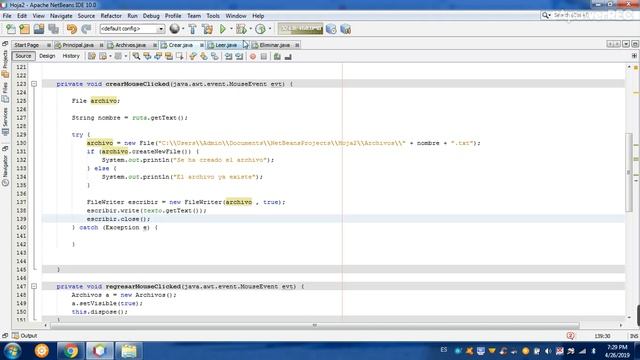Image resolution: width=640 pixels, height=360 pixels.
Task: Open the Files side panel
Action: [x=5, y=93]
